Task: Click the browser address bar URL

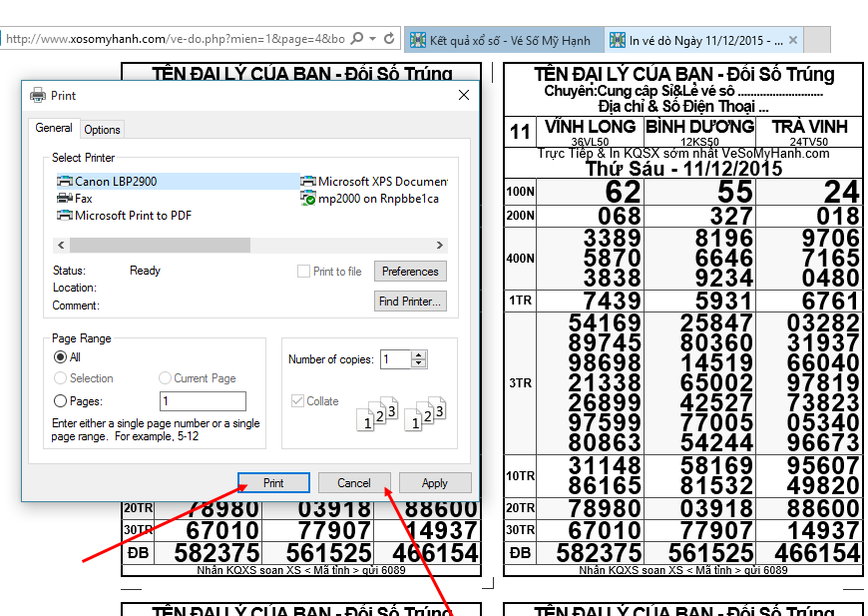Action: (175, 39)
